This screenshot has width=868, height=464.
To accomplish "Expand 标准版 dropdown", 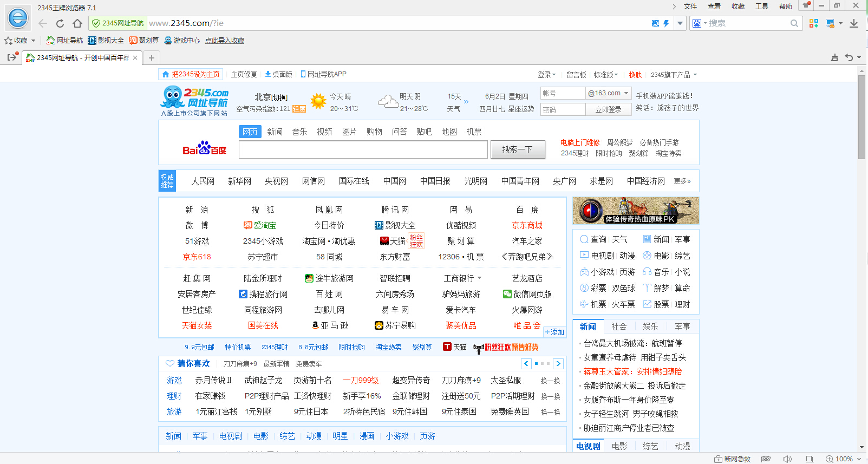I will pos(606,75).
